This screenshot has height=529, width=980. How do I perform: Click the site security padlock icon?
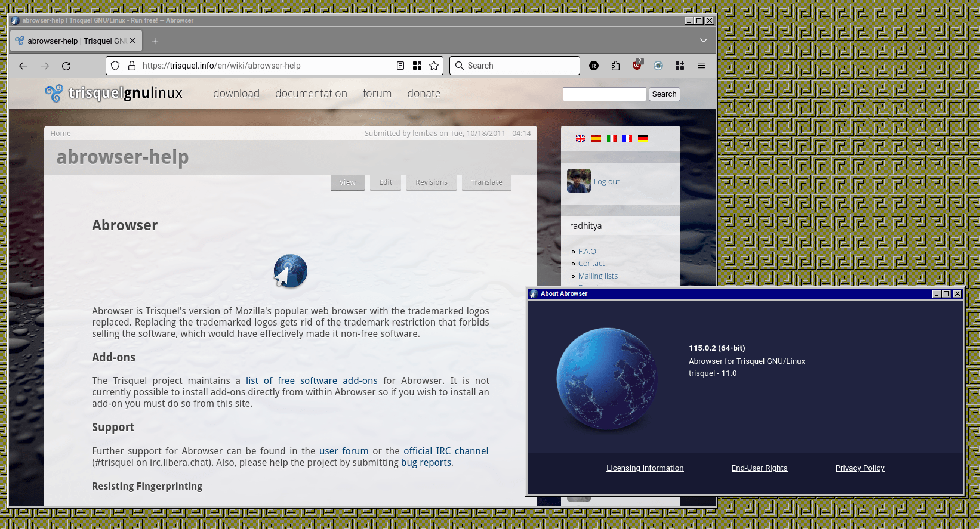pos(132,66)
